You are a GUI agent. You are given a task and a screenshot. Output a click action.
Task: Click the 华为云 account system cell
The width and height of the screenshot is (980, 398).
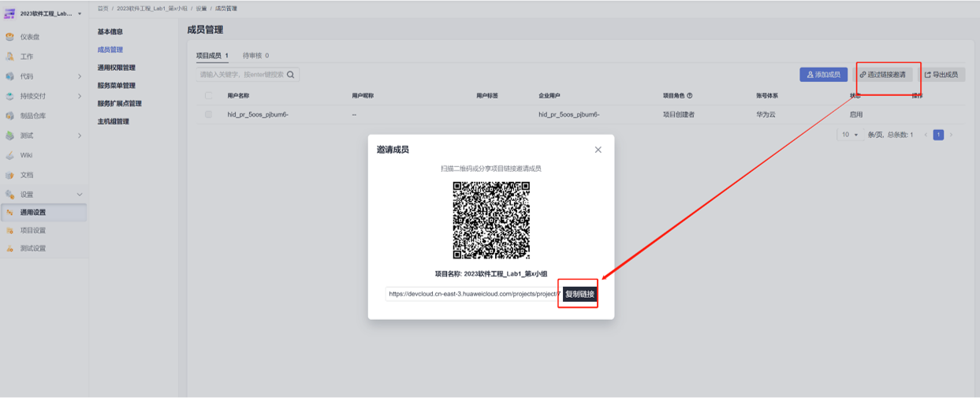click(x=767, y=114)
